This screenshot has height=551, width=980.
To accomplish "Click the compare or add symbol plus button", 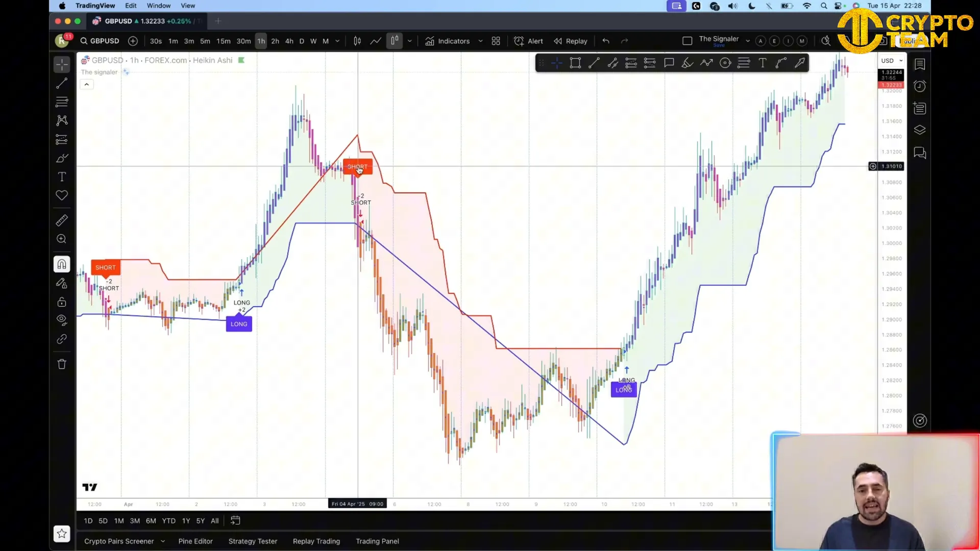I will tap(133, 41).
